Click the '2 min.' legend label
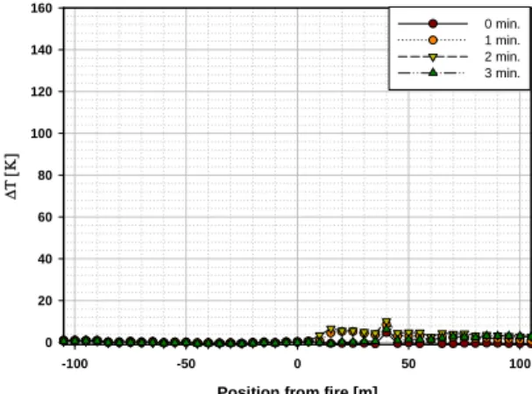Screen dimensions: 532x394 [502, 57]
